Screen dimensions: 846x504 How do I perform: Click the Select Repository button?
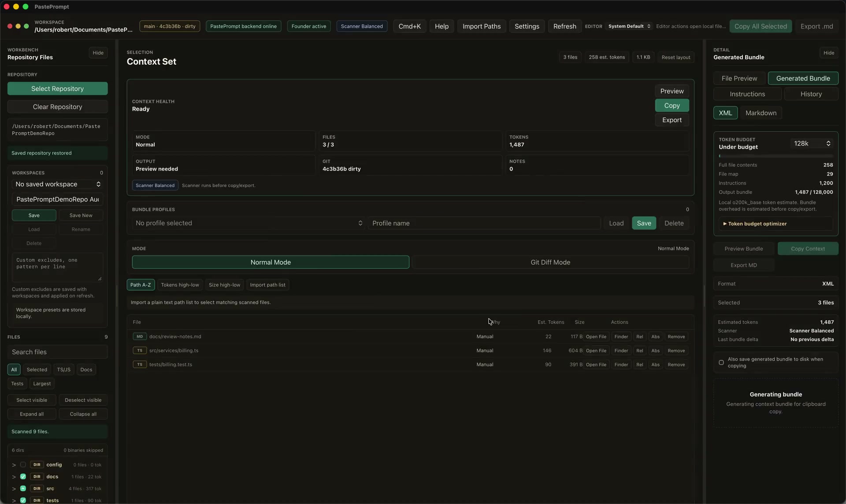point(57,89)
